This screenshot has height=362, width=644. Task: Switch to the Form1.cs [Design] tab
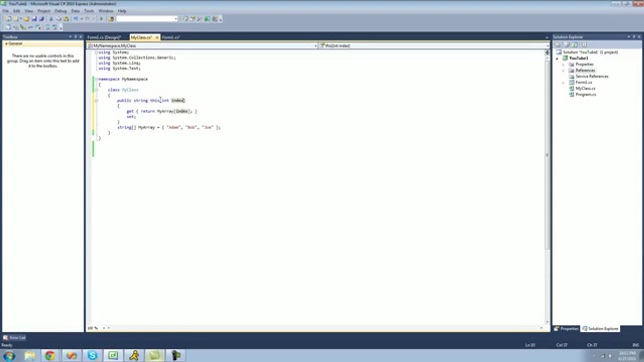pos(104,37)
